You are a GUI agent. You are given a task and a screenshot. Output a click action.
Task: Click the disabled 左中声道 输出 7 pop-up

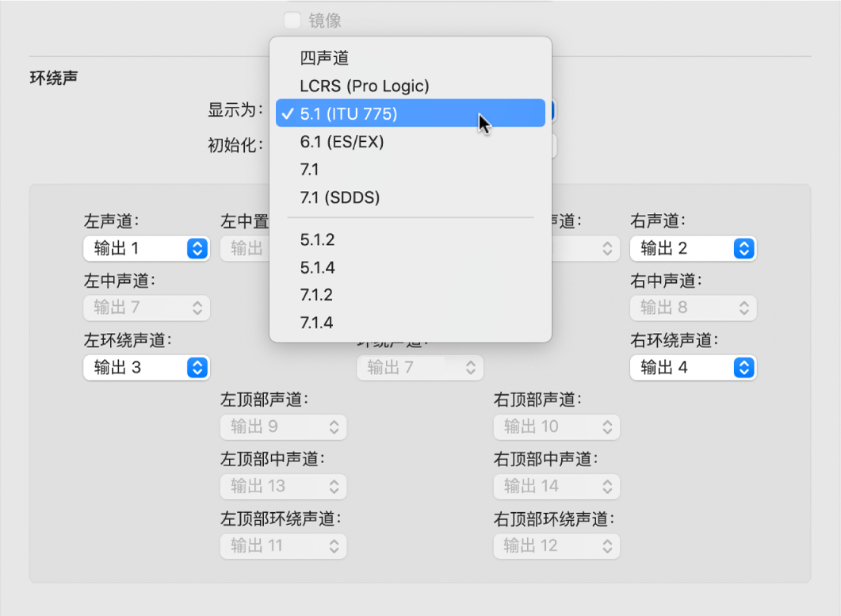[x=146, y=308]
